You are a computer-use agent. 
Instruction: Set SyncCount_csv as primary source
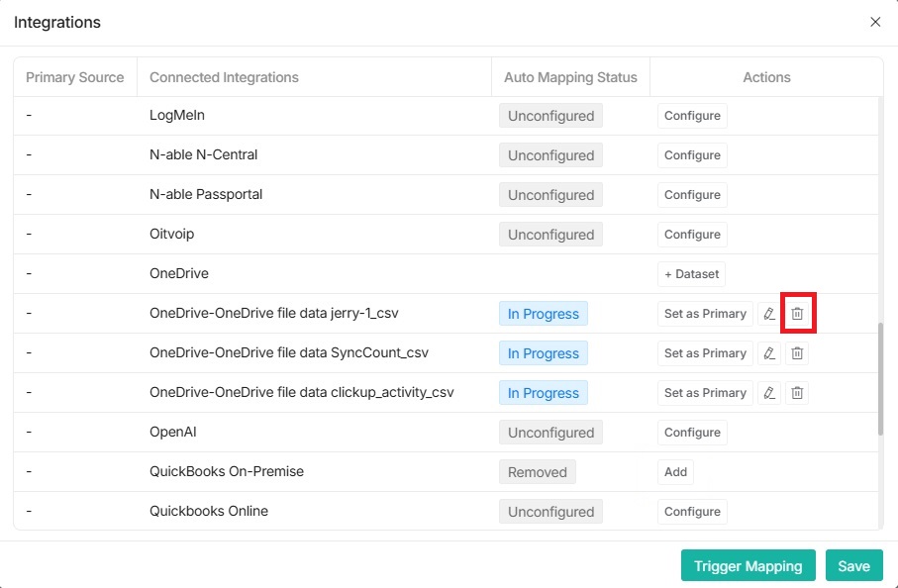704,352
